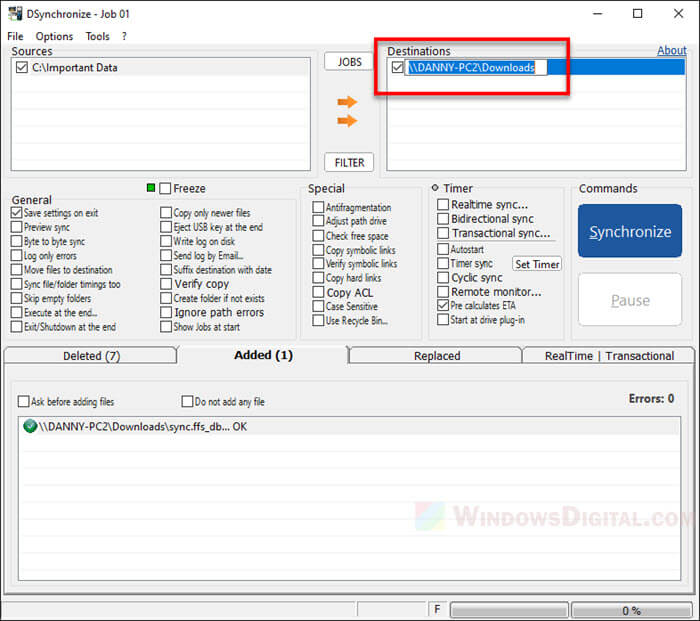The width and height of the screenshot is (700, 621).
Task: Enable Move files to destination
Action: 17,270
